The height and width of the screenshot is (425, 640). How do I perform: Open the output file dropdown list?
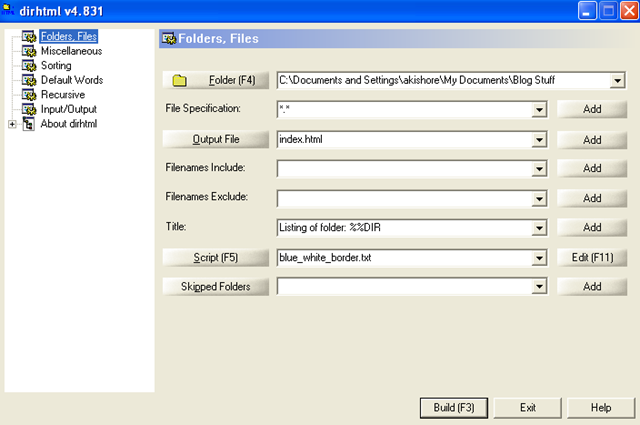(539, 140)
